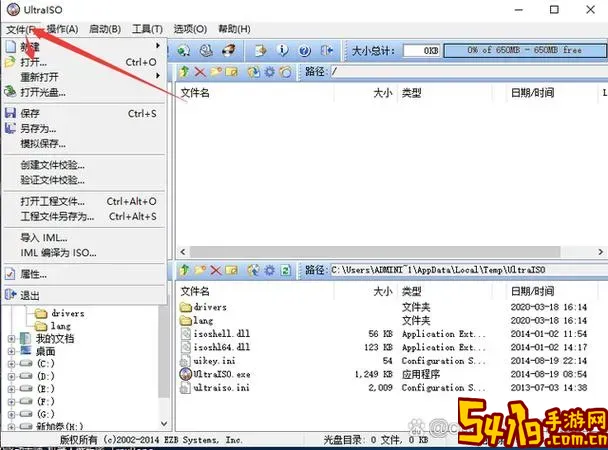The image size is (608, 450).
Task: Click red X delete icon in image pane
Action: (x=200, y=72)
